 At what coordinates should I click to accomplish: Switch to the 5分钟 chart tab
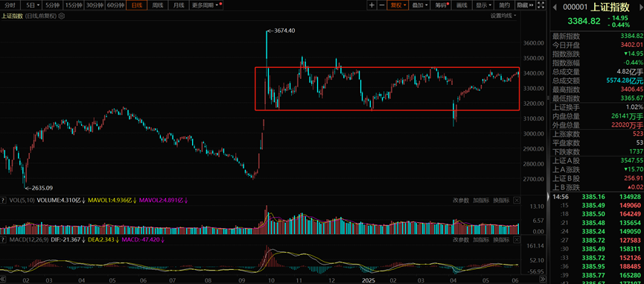pyautogui.click(x=53, y=5)
